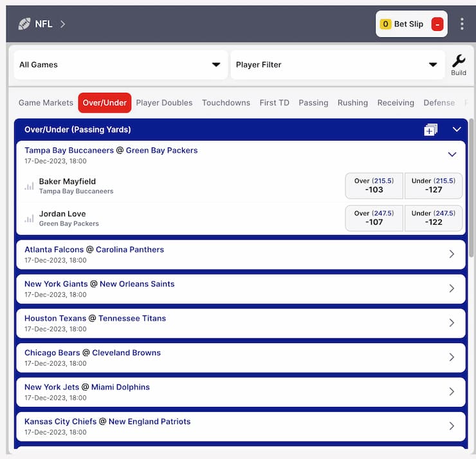
Task: Open the Player Filter dropdown
Action: pyautogui.click(x=338, y=65)
